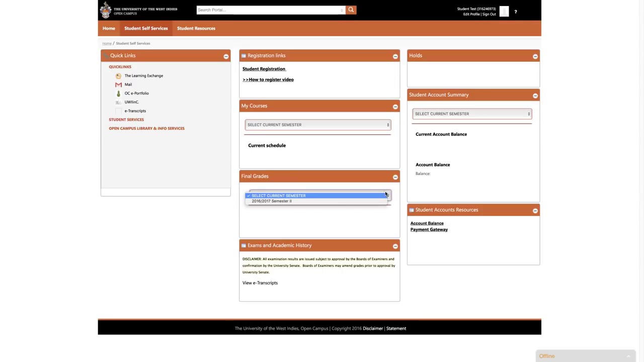Collapse the Student Accounts Resources panel
This screenshot has height=362, width=644.
point(535,211)
